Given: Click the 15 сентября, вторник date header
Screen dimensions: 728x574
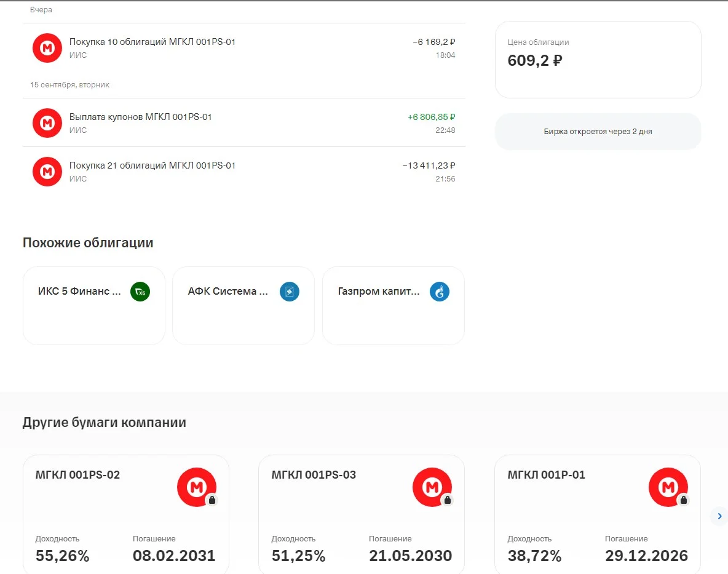Looking at the screenshot, I should pos(69,85).
